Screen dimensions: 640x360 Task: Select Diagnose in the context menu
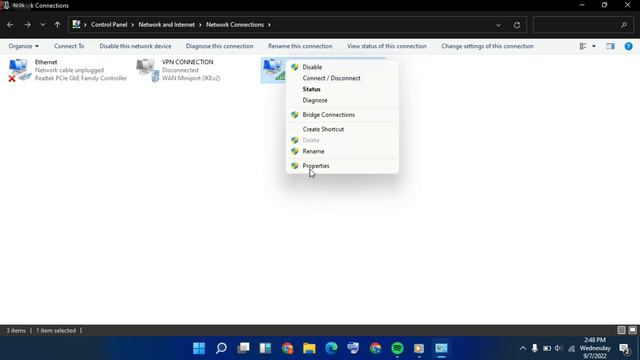point(342,100)
